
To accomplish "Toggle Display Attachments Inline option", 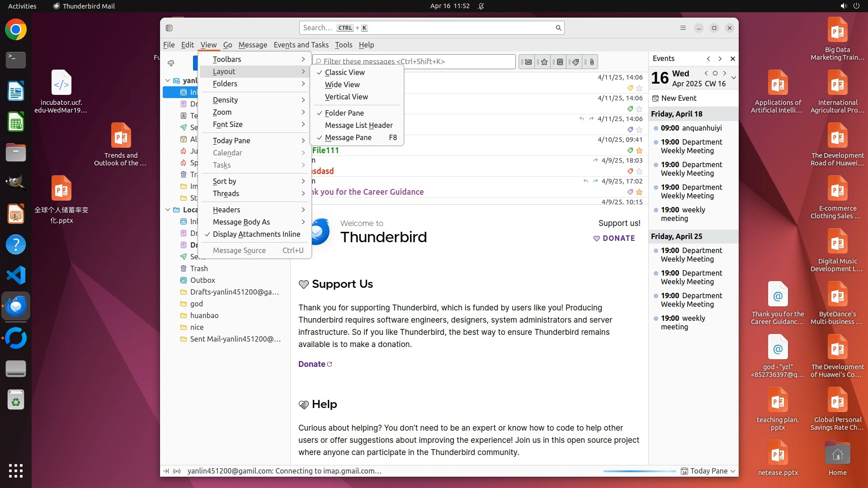I will click(256, 234).
